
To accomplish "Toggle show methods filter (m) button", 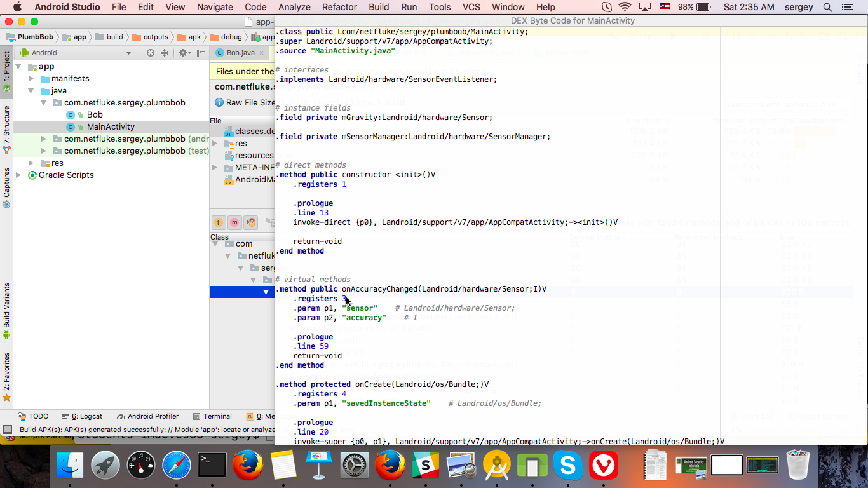I will pos(234,222).
